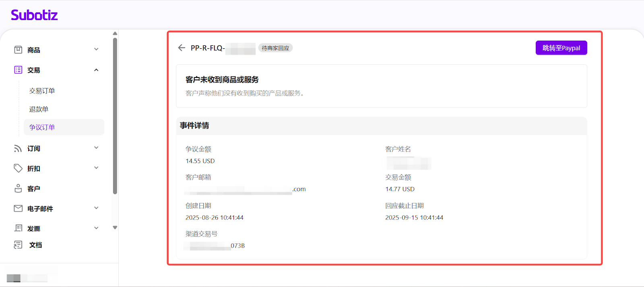Open 退款单 refunds submenu item
The image size is (644, 287).
(39, 109)
